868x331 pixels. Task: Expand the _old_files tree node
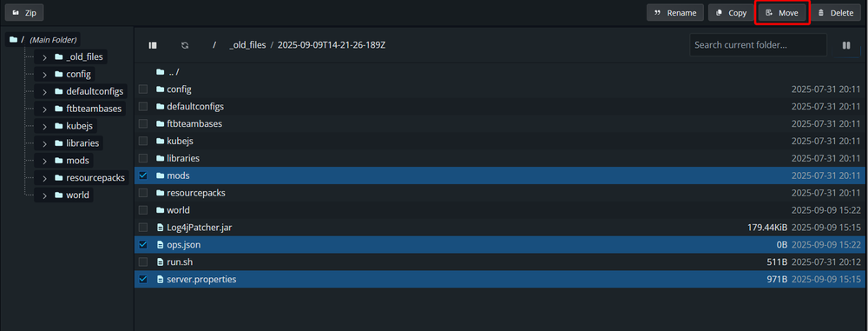click(x=44, y=56)
